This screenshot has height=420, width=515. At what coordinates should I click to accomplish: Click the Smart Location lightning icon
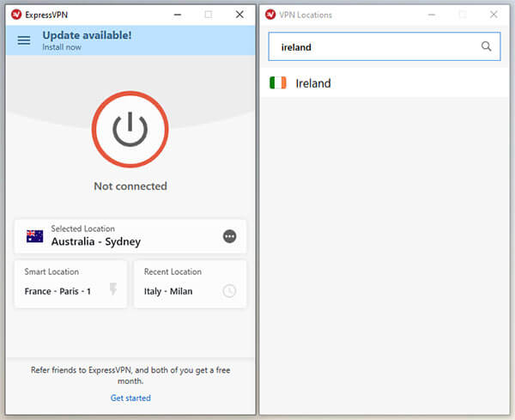pos(113,289)
